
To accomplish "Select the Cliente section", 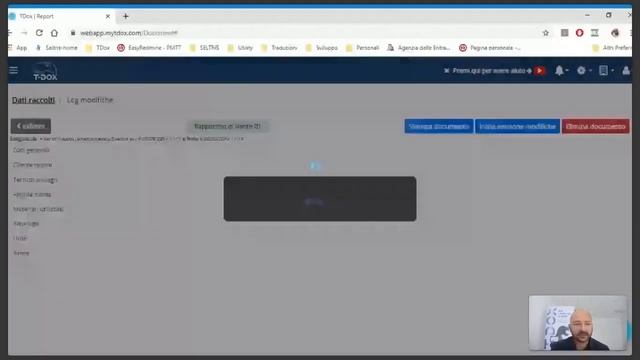I will pyautogui.click(x=33, y=165).
